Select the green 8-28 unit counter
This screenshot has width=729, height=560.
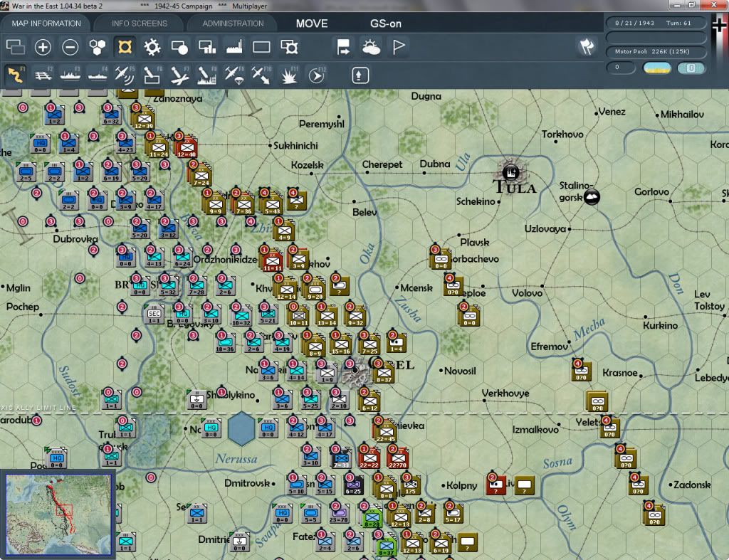point(372,518)
